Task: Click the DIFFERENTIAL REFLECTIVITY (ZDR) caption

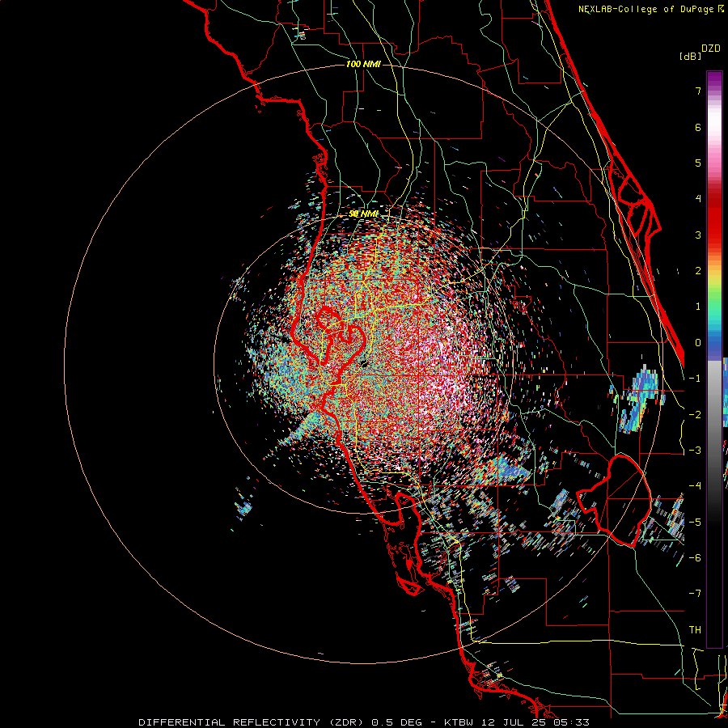Action: coord(252,722)
